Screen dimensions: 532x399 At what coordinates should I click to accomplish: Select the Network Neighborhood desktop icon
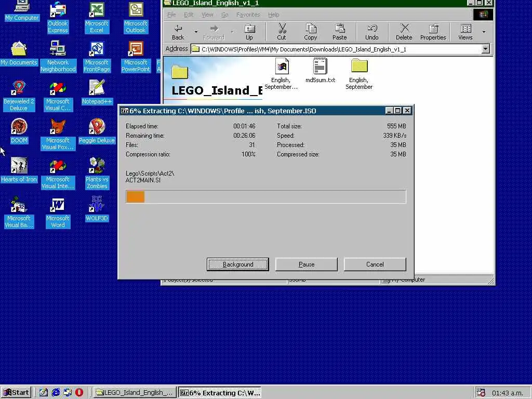(58, 56)
